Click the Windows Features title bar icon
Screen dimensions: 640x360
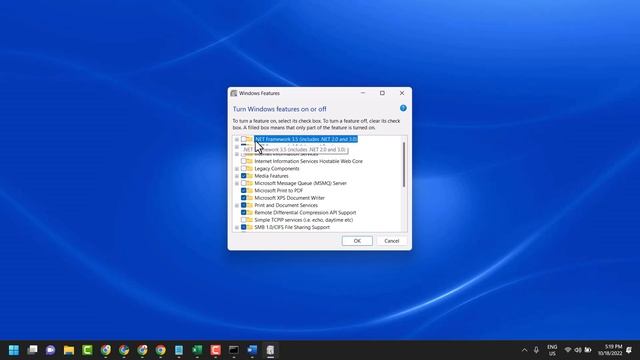[234, 93]
